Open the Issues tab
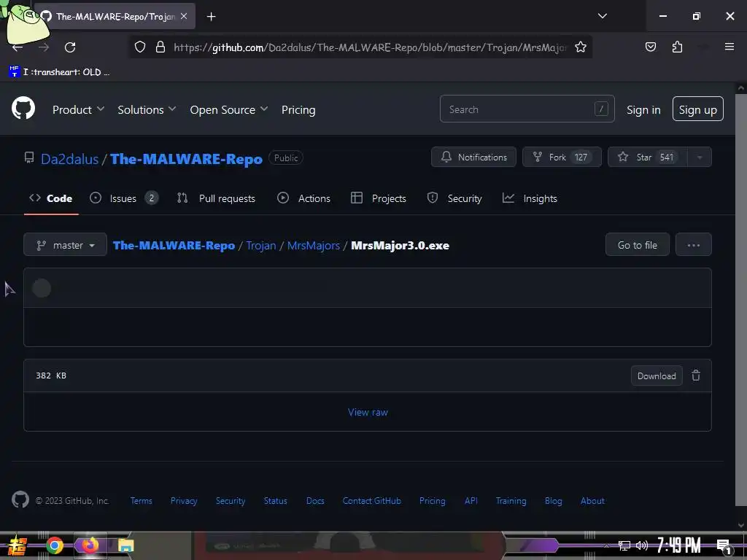Screen dimensions: 747x560 tap(124, 198)
